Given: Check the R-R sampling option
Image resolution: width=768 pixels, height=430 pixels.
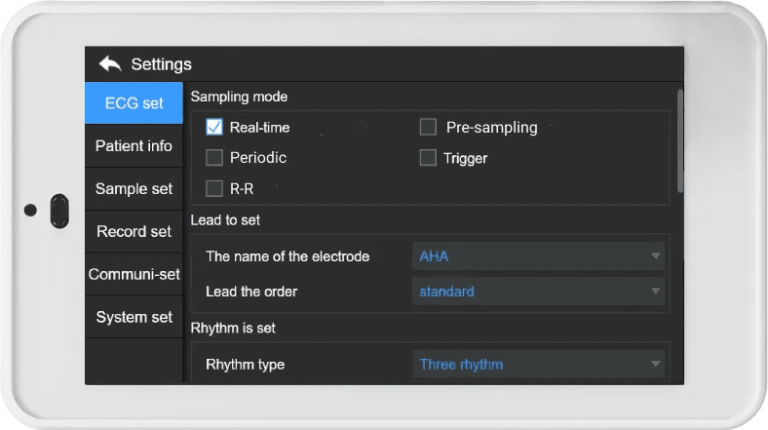Looking at the screenshot, I should click(x=214, y=187).
